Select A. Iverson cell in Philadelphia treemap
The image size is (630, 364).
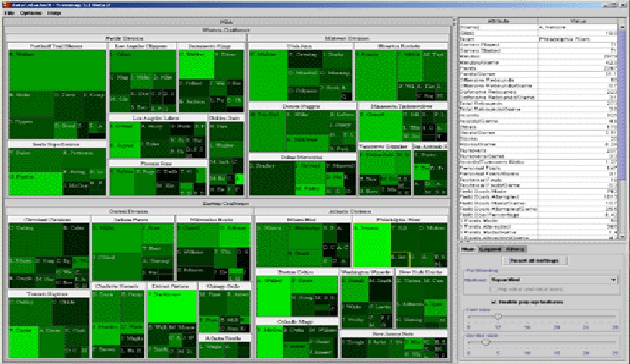pos(372,245)
